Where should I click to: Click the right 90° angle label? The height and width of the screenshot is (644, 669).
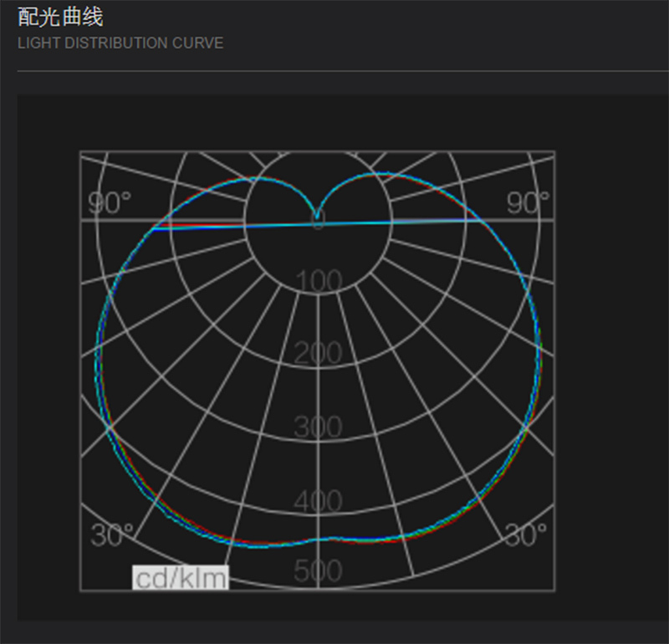[528, 202]
